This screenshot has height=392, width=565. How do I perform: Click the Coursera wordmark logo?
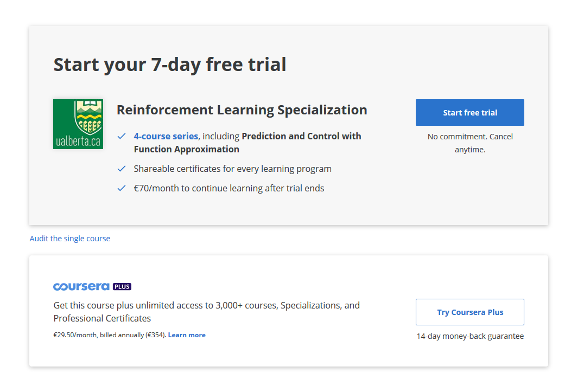tap(81, 286)
